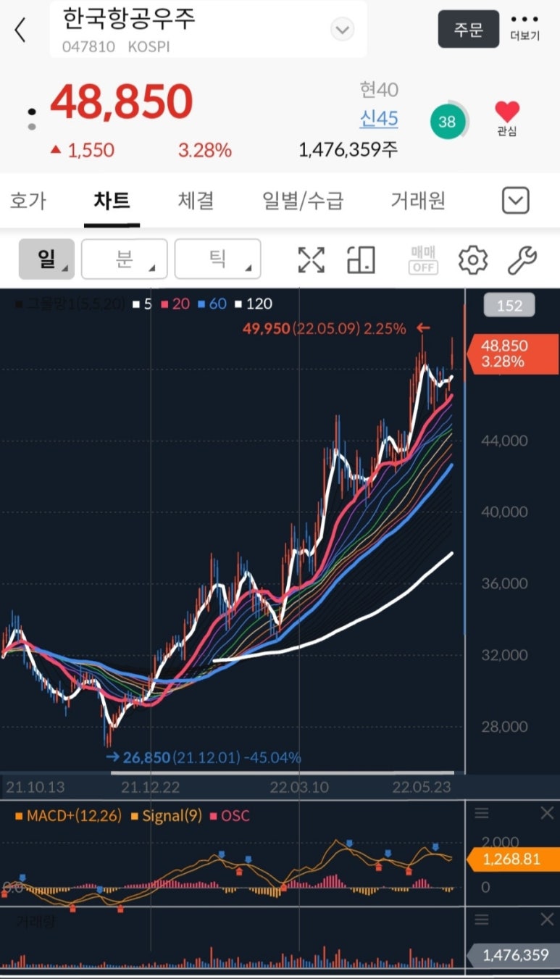
Task: Tap the green 38 score badge
Action: (448, 122)
